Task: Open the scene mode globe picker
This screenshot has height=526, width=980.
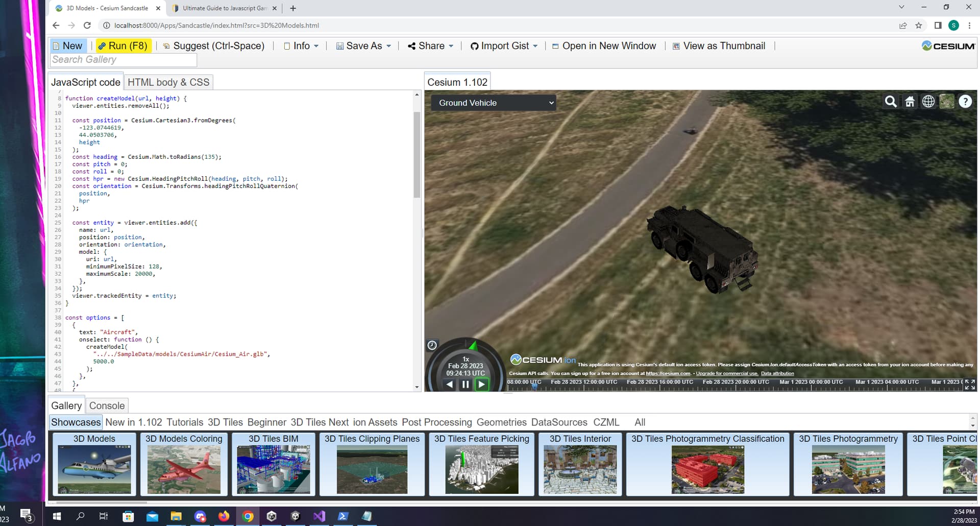Action: [928, 102]
